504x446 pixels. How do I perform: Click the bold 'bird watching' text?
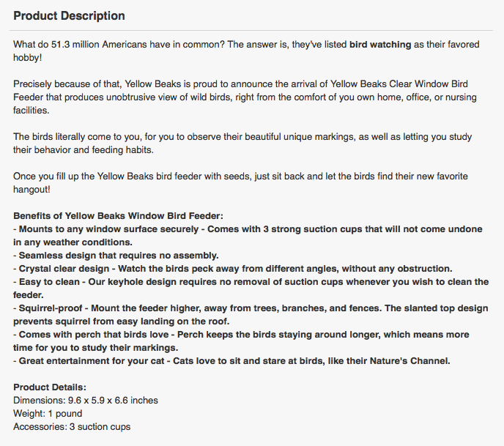379,44
